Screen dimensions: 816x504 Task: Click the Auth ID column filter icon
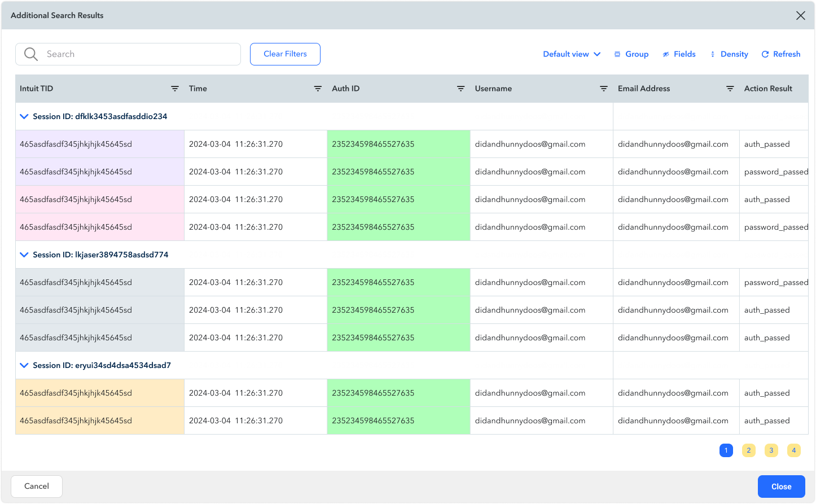tap(460, 89)
